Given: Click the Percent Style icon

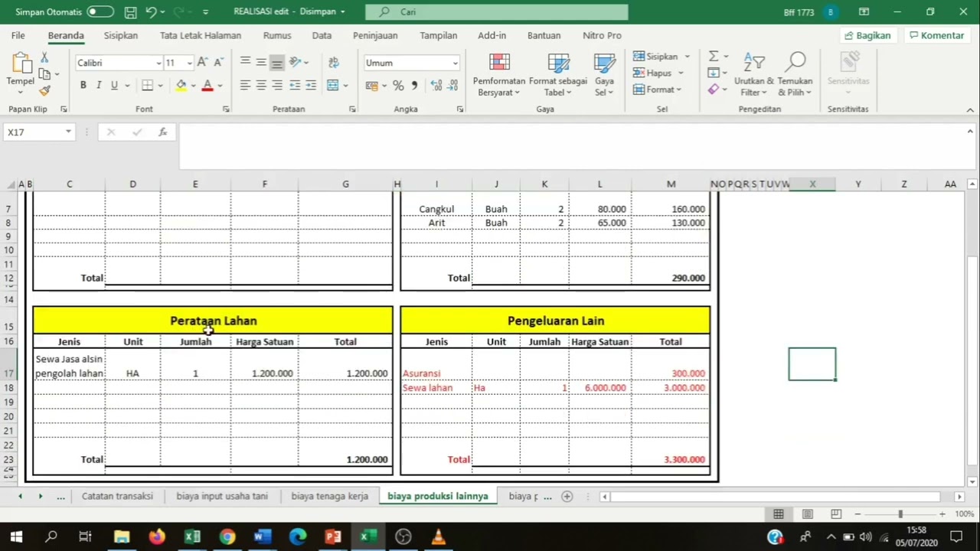Looking at the screenshot, I should (x=398, y=86).
